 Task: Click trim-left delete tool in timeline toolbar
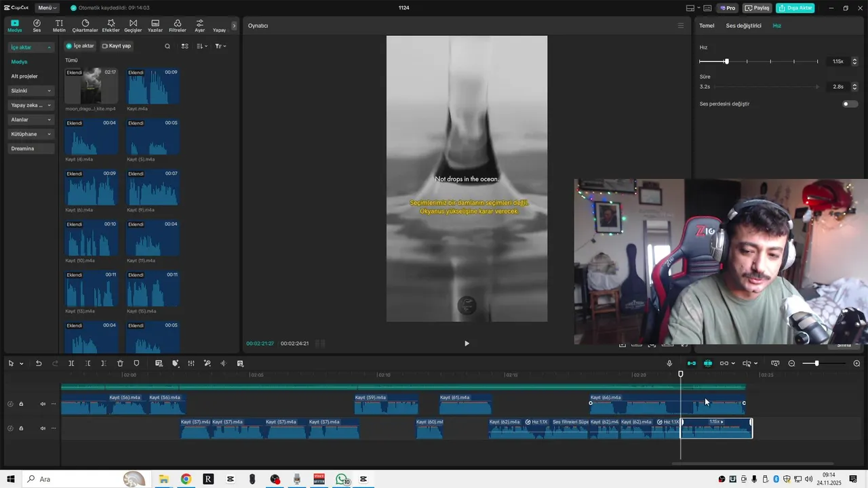point(87,363)
